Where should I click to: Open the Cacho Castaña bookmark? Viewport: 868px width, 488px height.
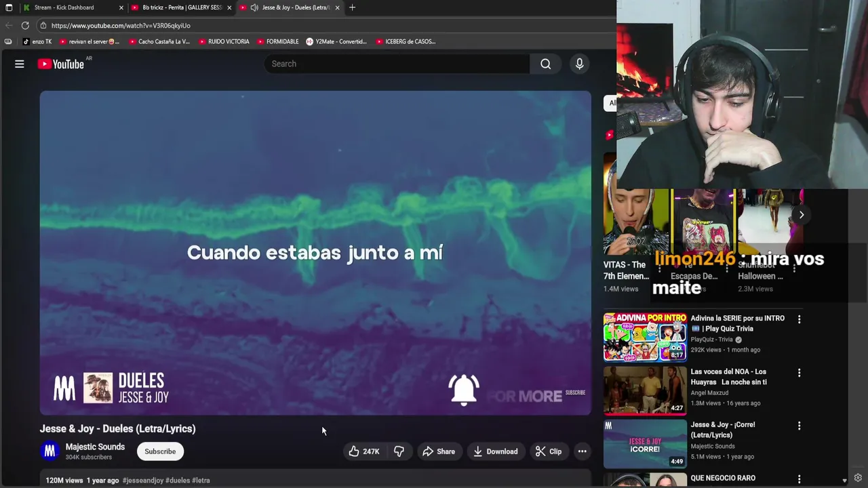[x=159, y=41]
